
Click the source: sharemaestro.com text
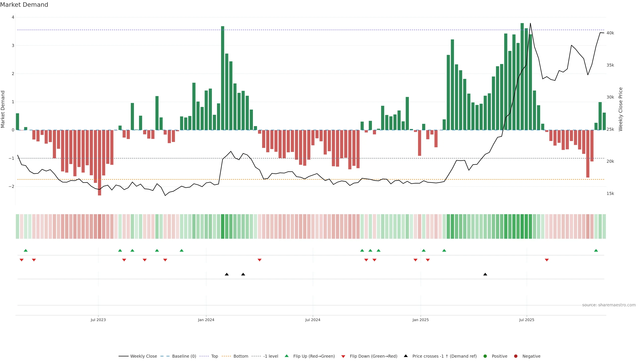pyautogui.click(x=609, y=305)
